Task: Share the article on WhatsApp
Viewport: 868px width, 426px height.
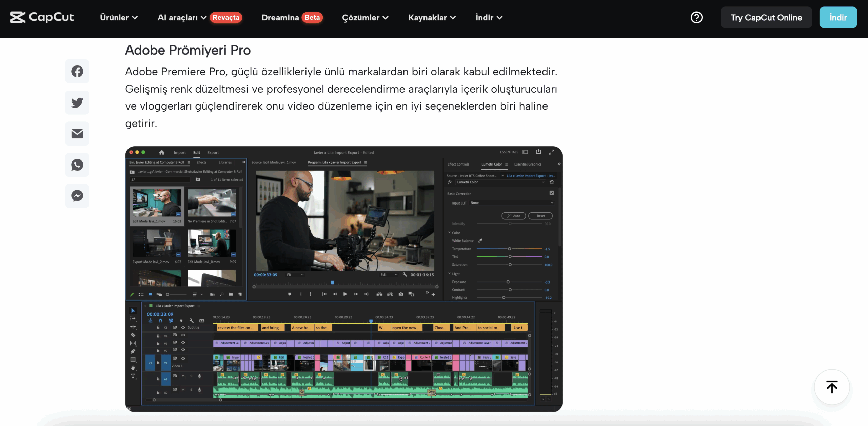Action: pyautogui.click(x=77, y=165)
